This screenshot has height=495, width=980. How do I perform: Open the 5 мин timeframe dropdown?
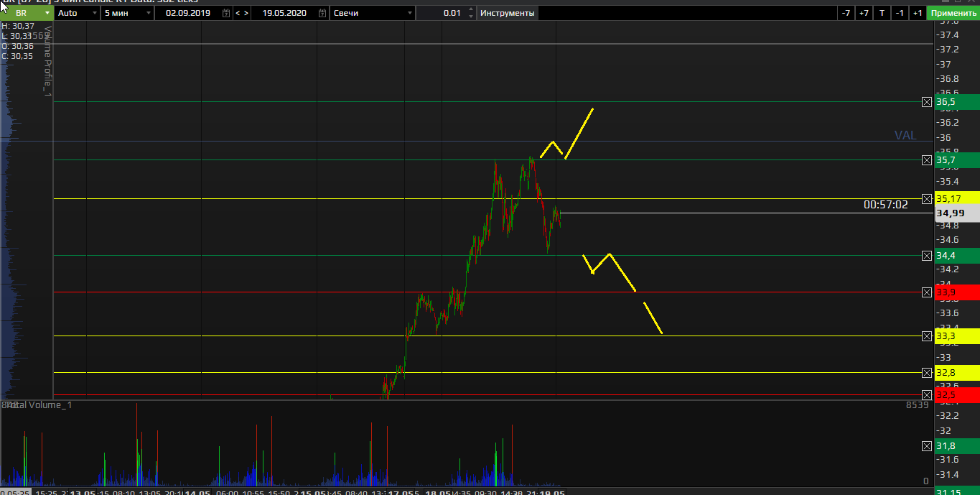click(x=127, y=13)
